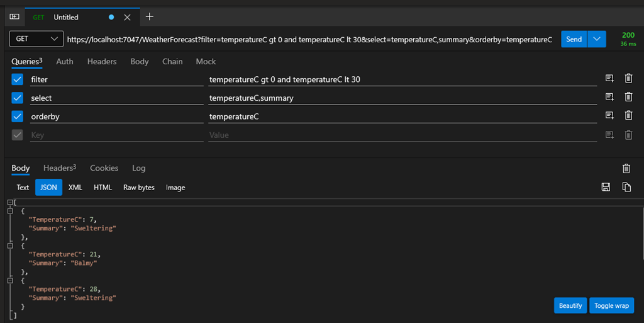Delete the filter query parameter row
The height and width of the screenshot is (323, 644).
(x=628, y=79)
